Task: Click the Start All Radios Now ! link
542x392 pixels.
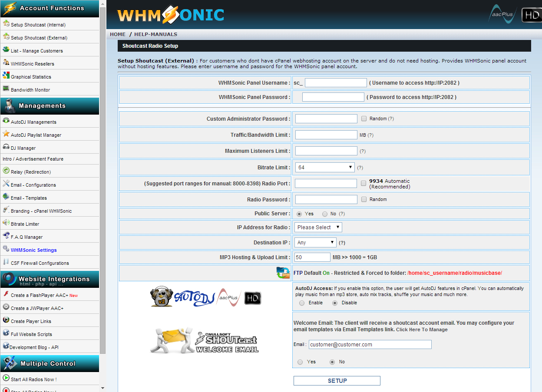Action: tap(34, 380)
